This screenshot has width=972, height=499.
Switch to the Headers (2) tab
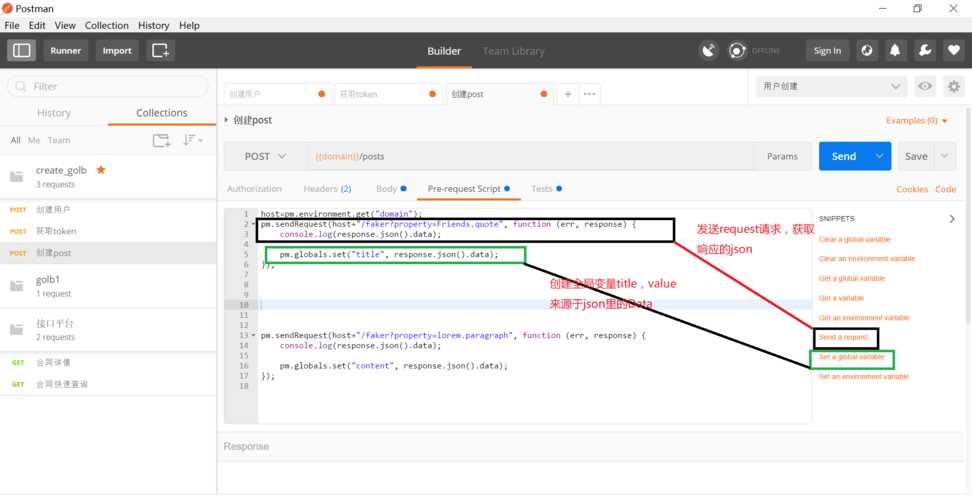coord(327,188)
